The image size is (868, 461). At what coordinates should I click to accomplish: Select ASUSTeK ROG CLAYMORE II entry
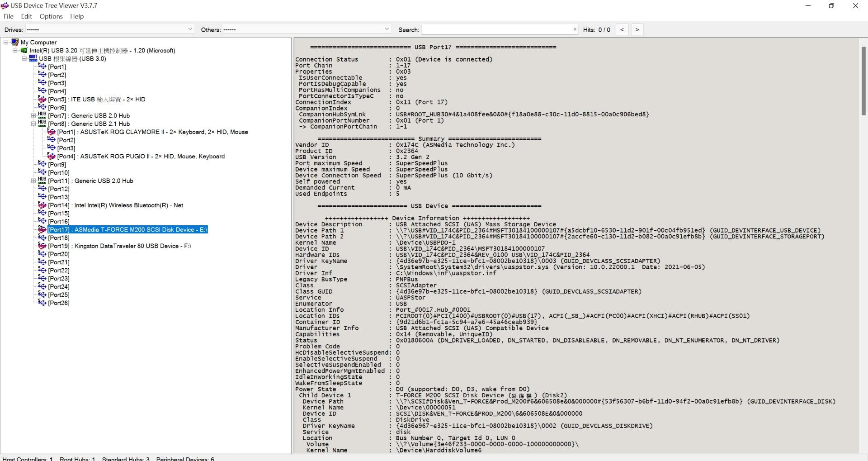point(153,132)
